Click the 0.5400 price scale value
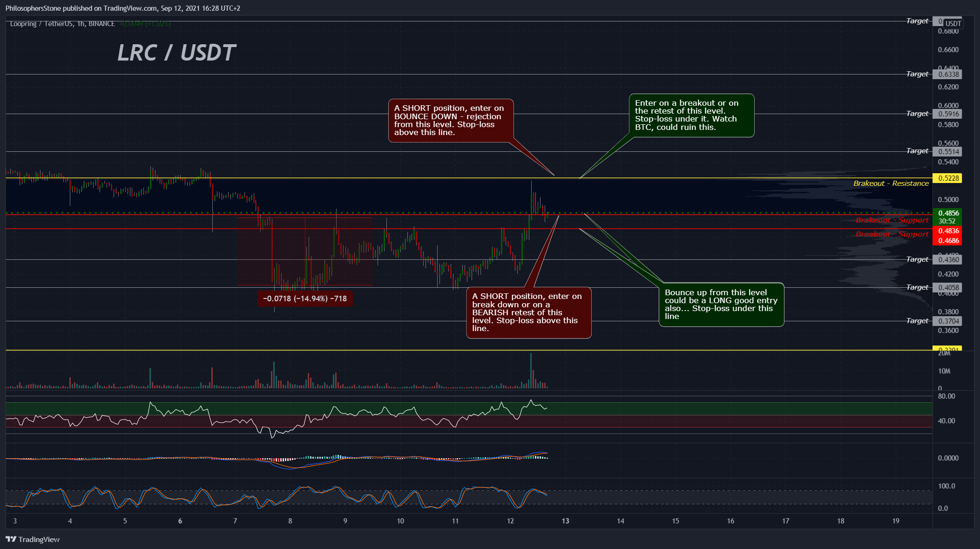Screen dimensions: 980x549 [x=948, y=162]
